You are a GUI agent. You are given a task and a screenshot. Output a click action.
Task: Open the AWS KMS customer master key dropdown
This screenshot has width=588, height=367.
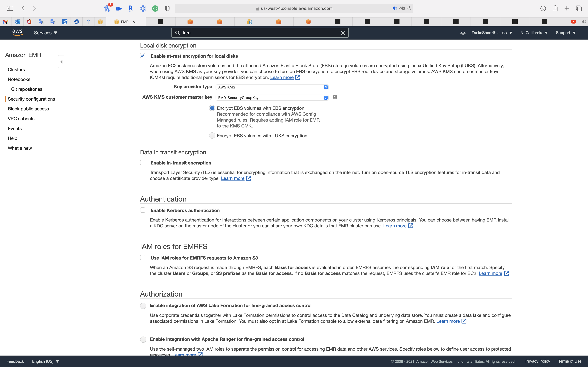[272, 98]
